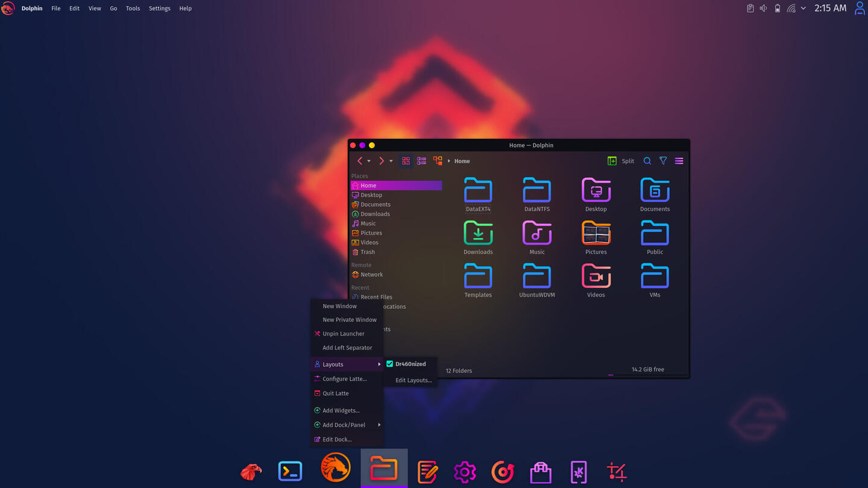Select the Pictures folder with thumbnails
The width and height of the screenshot is (868, 488).
tap(596, 237)
